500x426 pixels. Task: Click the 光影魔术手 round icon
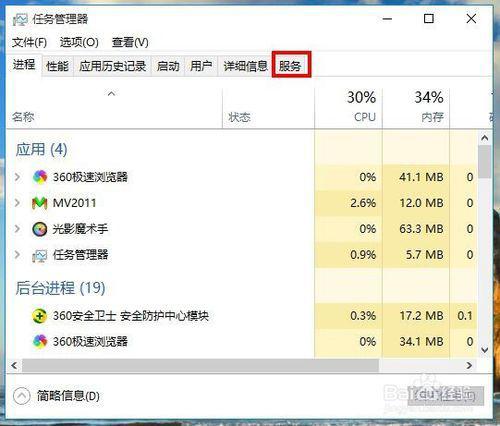pos(39,229)
